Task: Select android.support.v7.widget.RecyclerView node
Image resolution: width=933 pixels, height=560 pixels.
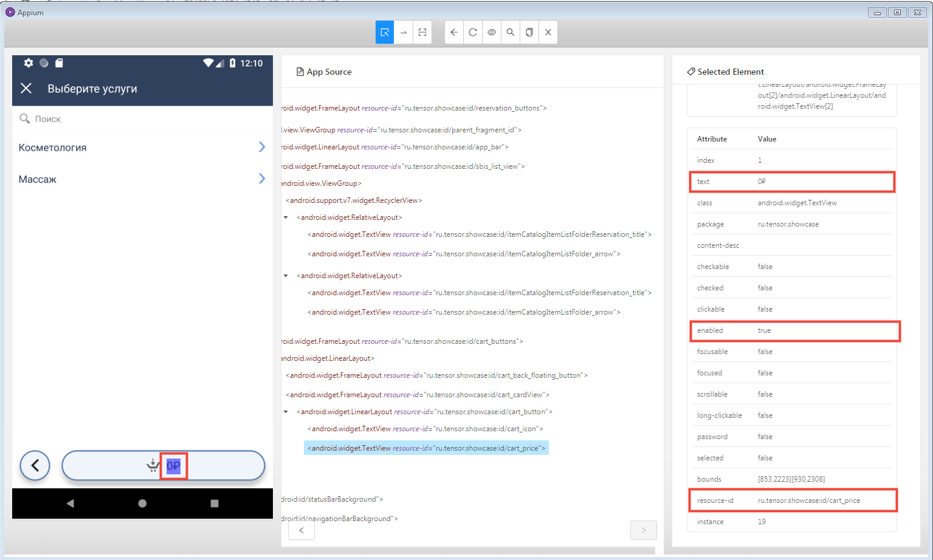Action: point(354,200)
